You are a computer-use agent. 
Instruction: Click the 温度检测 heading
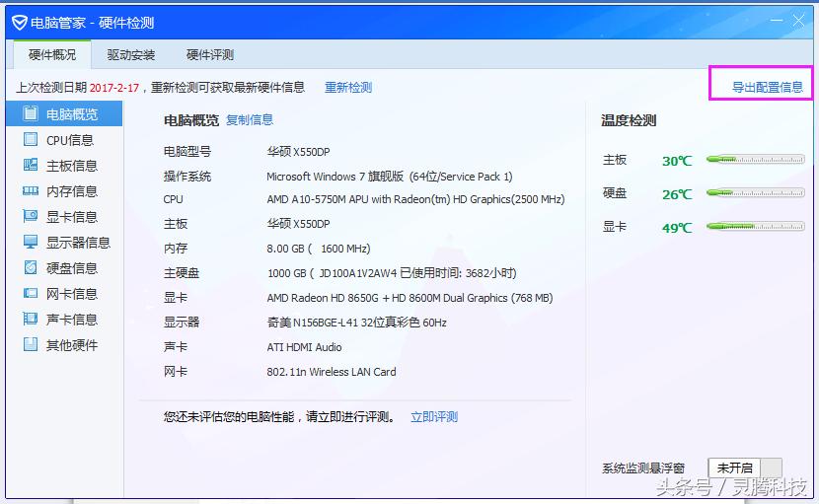click(629, 120)
